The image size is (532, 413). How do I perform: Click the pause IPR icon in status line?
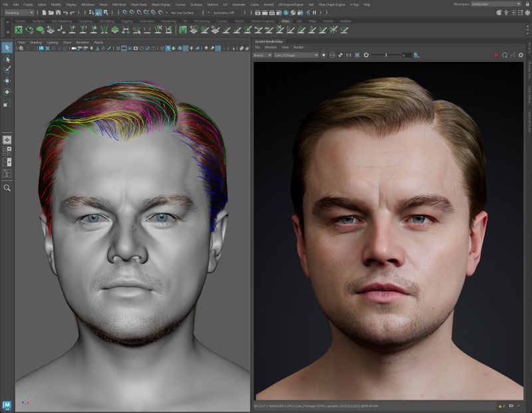tap(315, 13)
